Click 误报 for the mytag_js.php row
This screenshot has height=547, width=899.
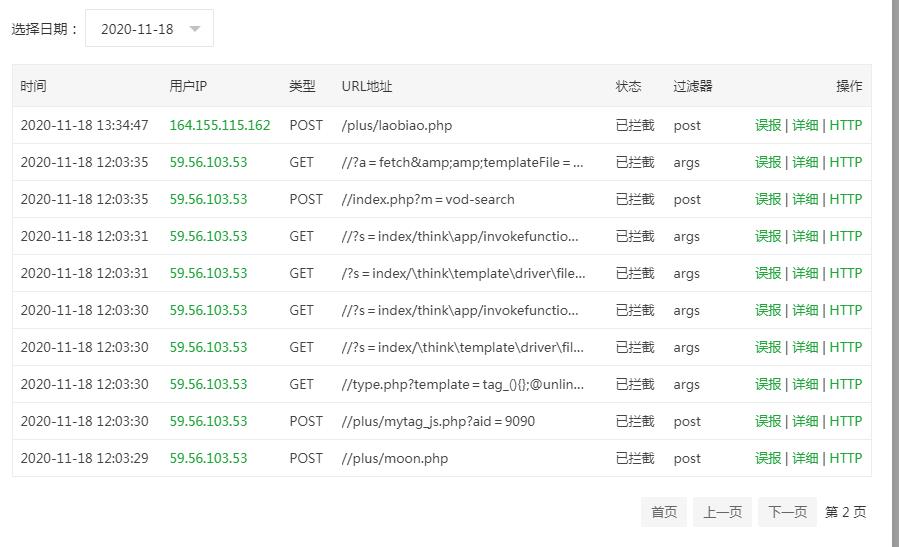pyautogui.click(x=768, y=421)
